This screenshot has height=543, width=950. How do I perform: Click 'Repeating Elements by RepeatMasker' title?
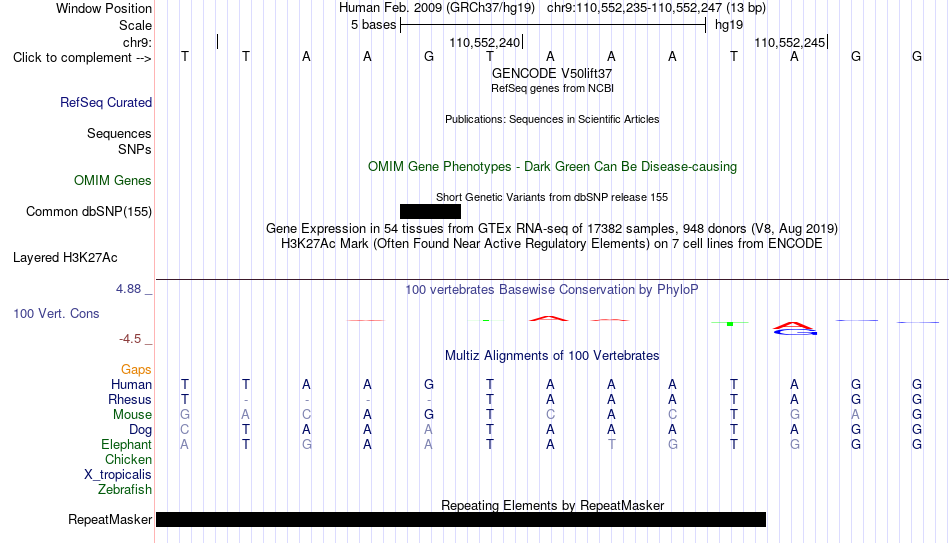pyautogui.click(x=552, y=505)
